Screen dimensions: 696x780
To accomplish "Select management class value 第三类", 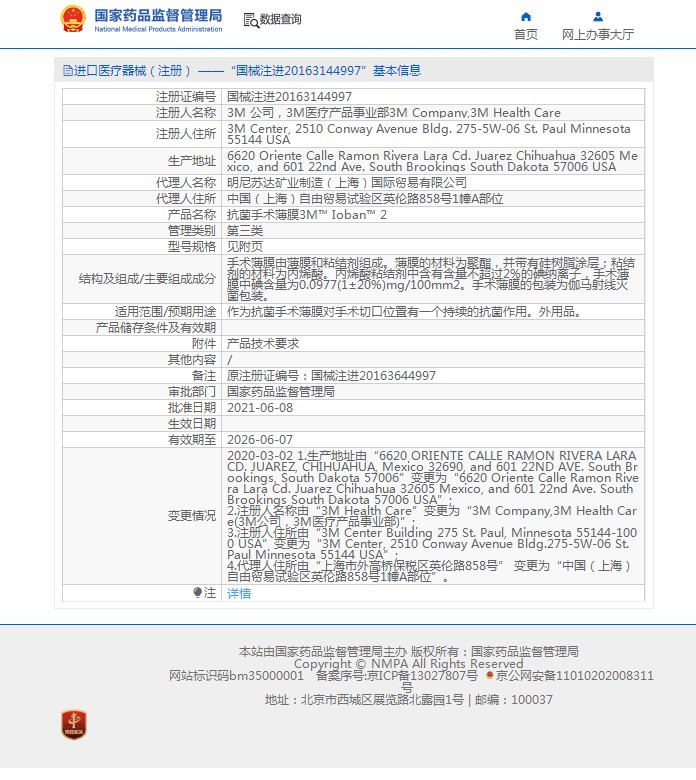I will [245, 230].
